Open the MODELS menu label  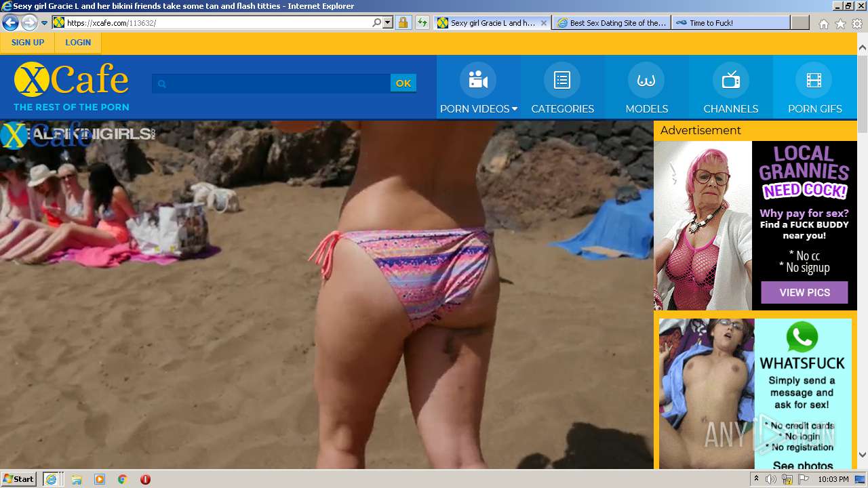tap(646, 108)
